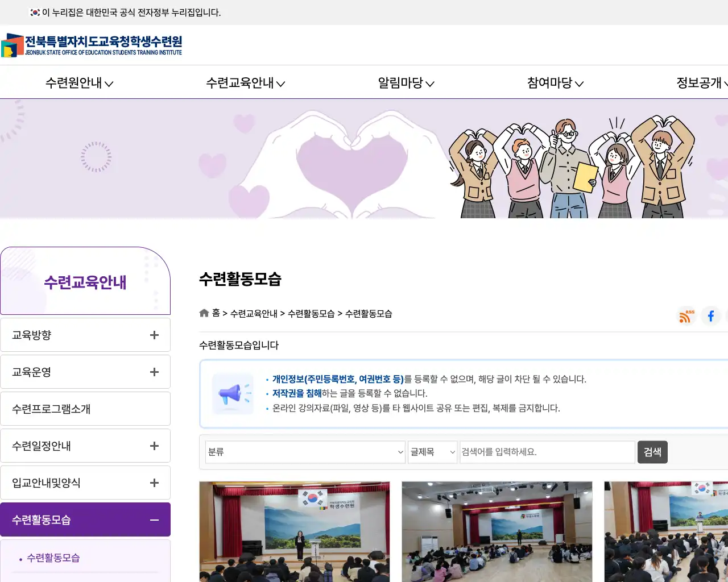Click the 수련교육안내 sidebar title

coord(85,282)
